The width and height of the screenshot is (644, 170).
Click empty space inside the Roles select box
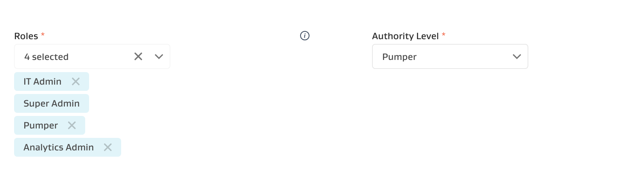(x=102, y=57)
